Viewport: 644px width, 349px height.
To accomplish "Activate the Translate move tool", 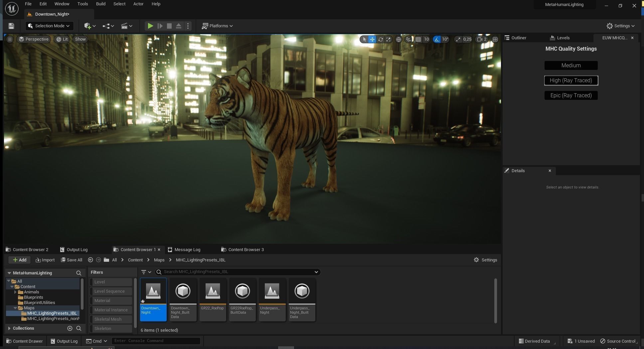I will tap(372, 39).
